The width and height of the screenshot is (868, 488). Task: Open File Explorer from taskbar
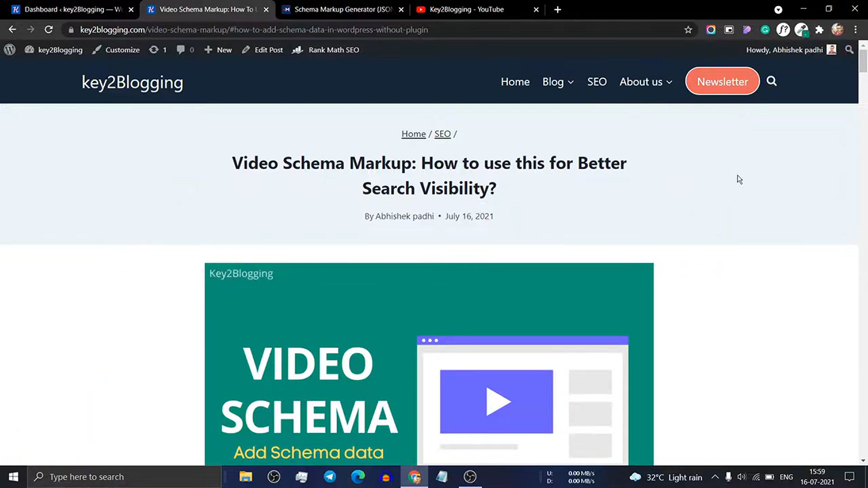[246, 477]
